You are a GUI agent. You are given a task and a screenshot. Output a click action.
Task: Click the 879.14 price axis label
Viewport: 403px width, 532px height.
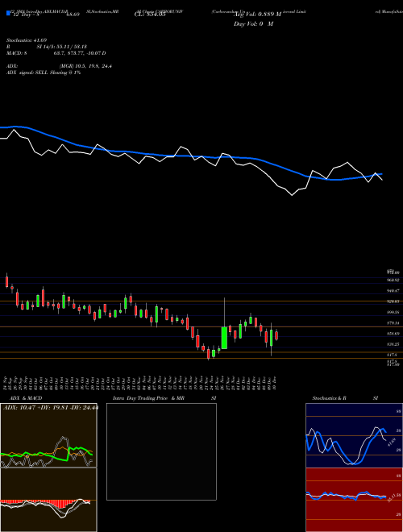click(x=393, y=323)
